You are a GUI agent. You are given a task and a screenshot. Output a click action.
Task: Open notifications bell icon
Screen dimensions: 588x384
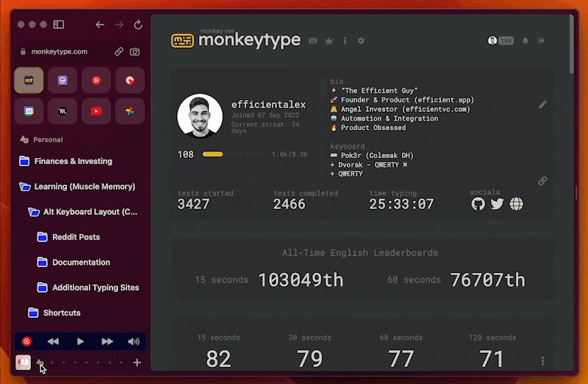click(526, 41)
